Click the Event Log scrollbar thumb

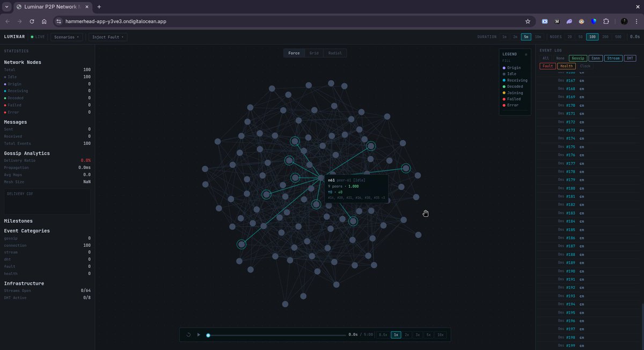pyautogui.click(x=642, y=326)
